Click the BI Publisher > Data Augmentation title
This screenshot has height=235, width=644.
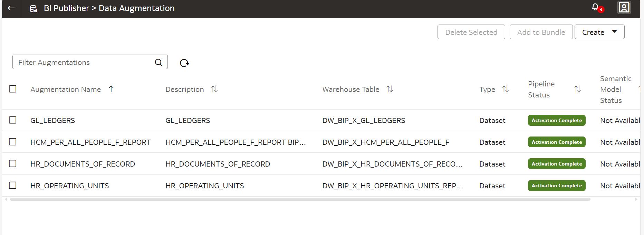(x=109, y=8)
